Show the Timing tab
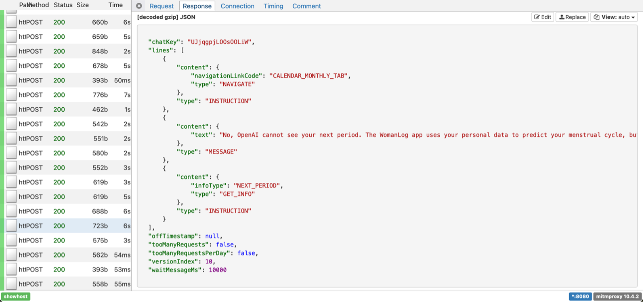 (273, 6)
